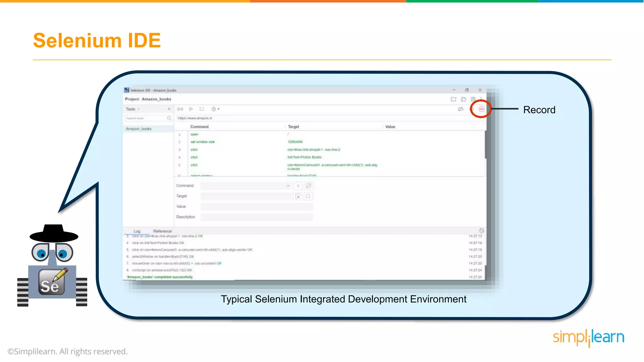Click the pause on exceptions icon
This screenshot has width=644, height=362.
(472, 109)
